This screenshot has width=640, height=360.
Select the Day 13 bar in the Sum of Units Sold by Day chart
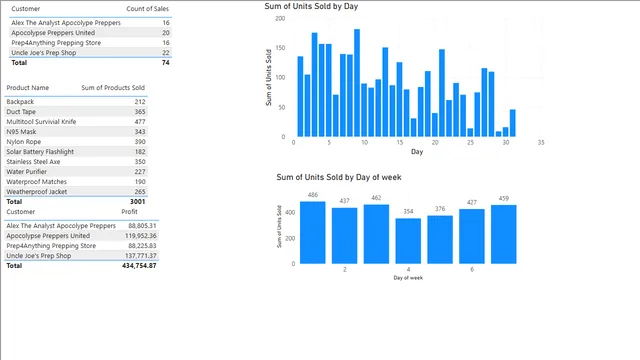[x=385, y=92]
